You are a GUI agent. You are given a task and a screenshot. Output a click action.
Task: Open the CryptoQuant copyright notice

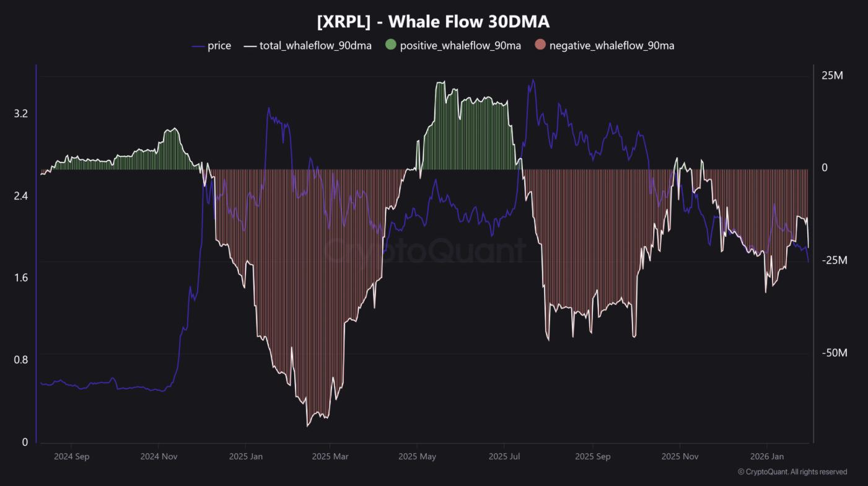click(x=792, y=472)
